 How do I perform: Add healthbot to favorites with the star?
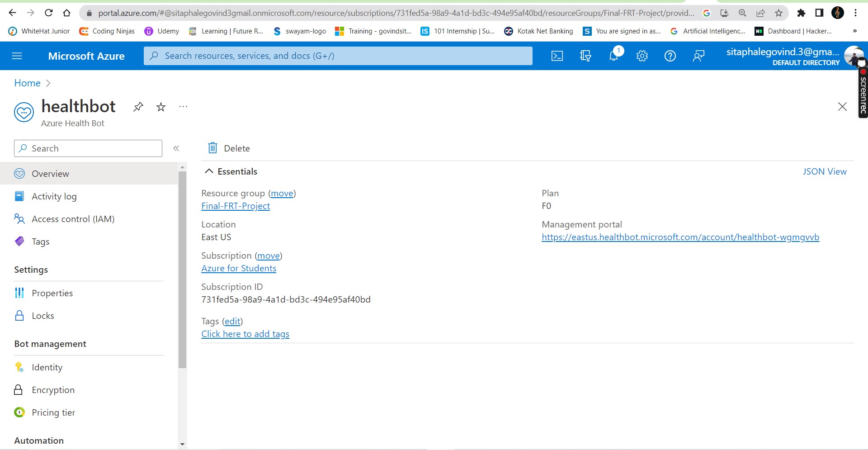click(x=160, y=107)
